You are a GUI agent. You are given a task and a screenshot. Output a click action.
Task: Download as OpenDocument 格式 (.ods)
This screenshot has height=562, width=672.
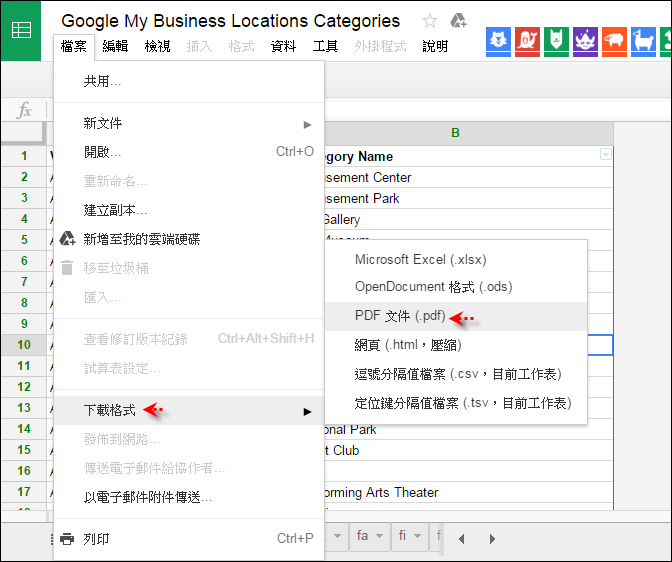click(456, 287)
